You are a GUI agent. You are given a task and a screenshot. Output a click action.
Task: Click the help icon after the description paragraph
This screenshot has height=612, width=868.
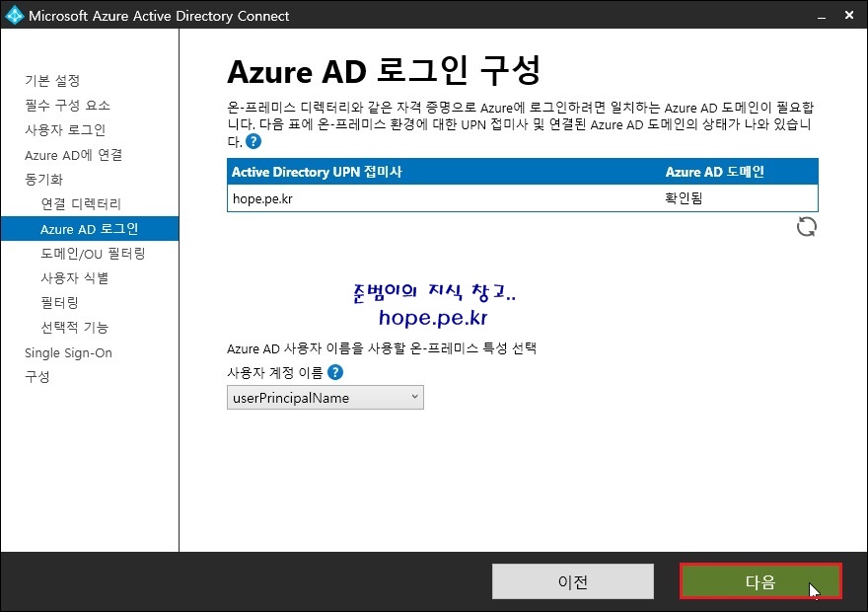tap(253, 141)
